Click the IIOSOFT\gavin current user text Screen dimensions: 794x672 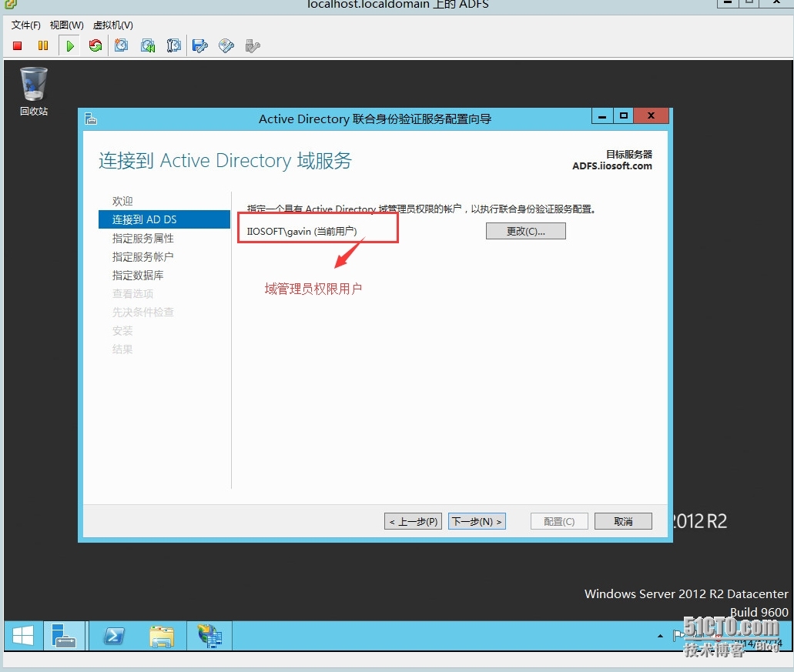tap(302, 231)
